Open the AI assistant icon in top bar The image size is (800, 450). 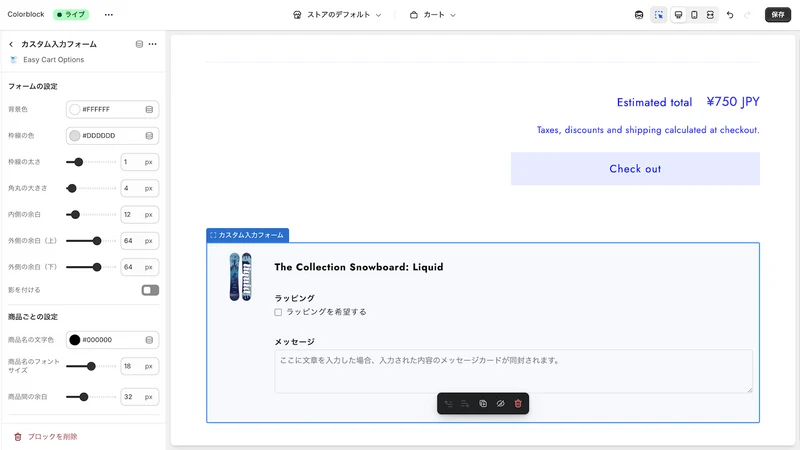pyautogui.click(x=639, y=15)
